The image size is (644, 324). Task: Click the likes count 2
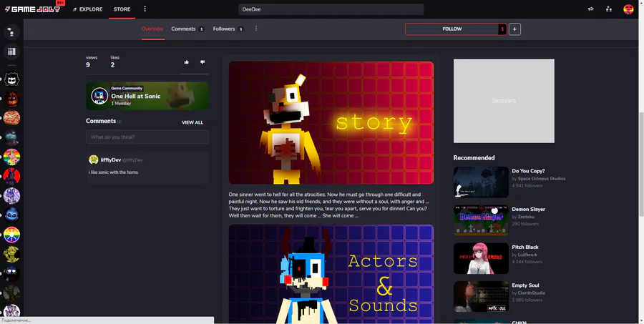pyautogui.click(x=112, y=65)
